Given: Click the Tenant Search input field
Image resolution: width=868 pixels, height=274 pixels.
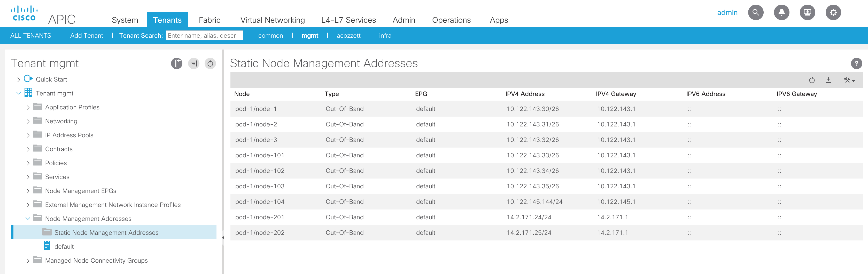Looking at the screenshot, I should click(204, 36).
